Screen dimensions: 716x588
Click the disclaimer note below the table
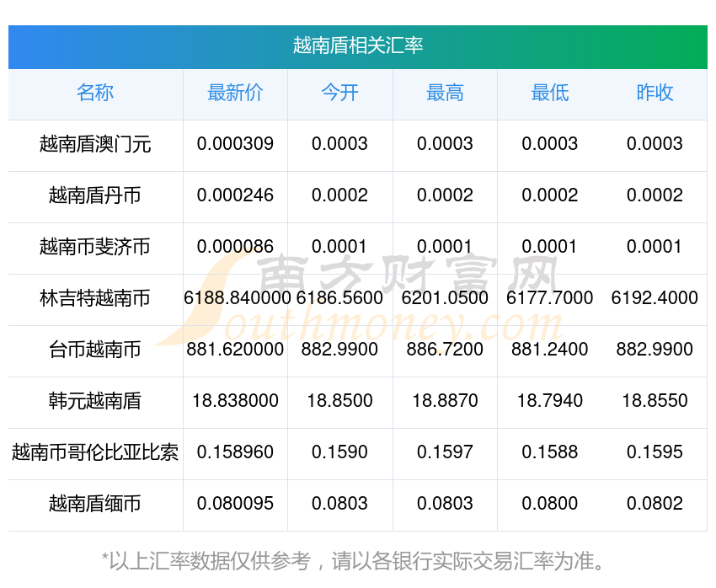tap(353, 561)
